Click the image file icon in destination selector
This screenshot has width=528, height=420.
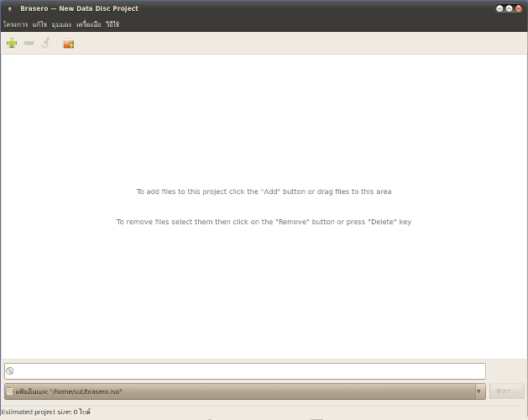click(10, 391)
